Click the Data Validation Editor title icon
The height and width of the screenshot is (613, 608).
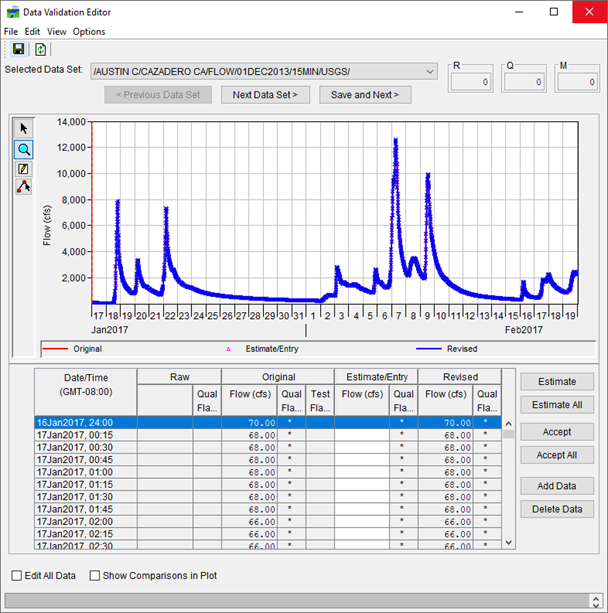coord(13,12)
